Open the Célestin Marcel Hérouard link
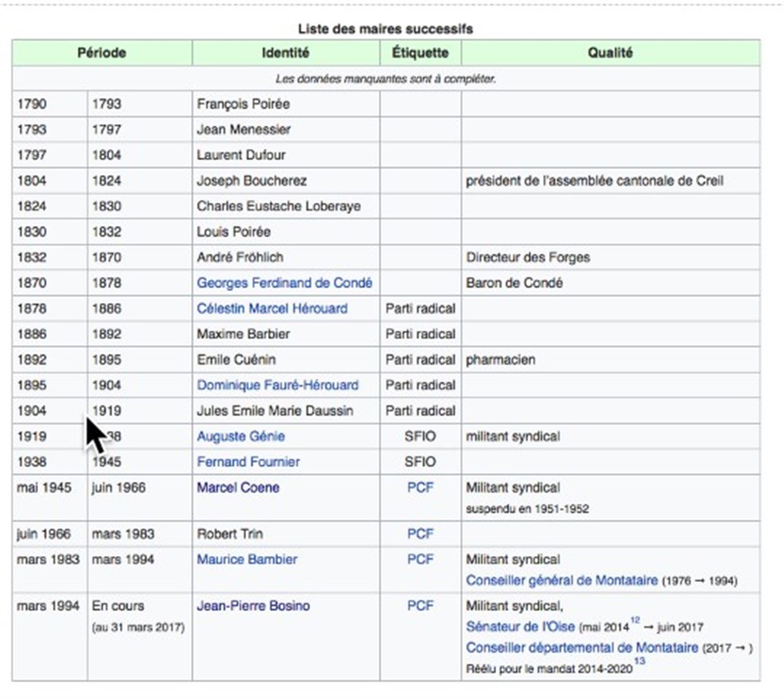Screen dimensions: 784x698 click(x=272, y=308)
